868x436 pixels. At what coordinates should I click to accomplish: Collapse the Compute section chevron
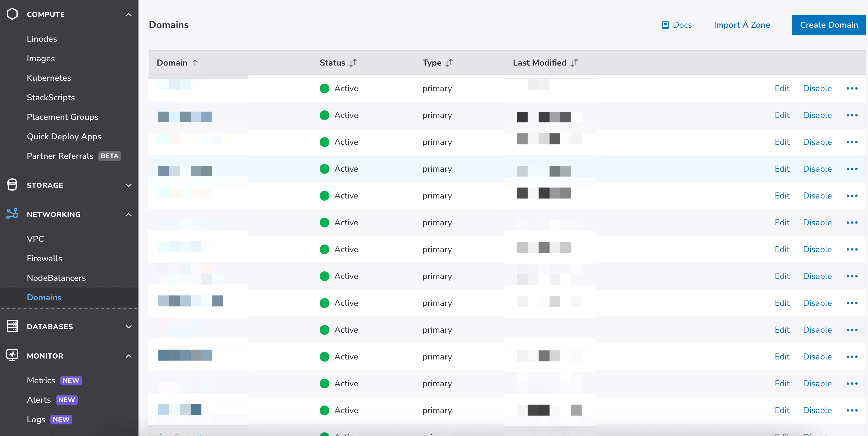tap(128, 15)
